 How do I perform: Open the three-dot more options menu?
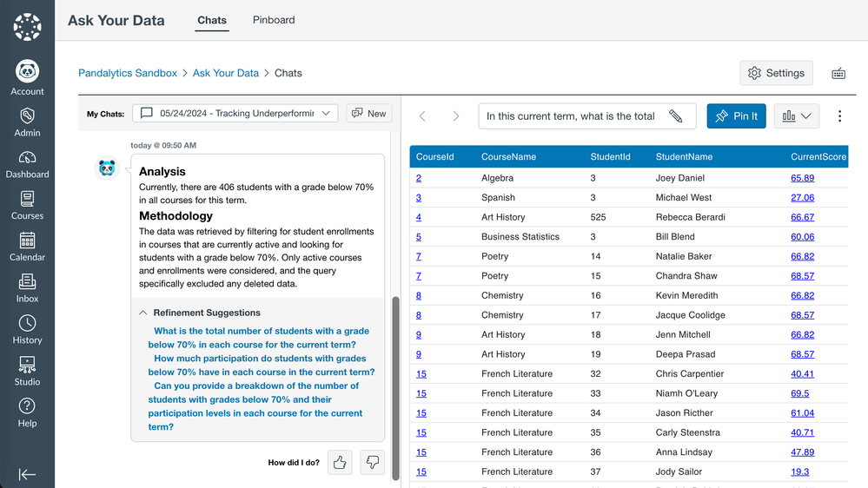(839, 116)
